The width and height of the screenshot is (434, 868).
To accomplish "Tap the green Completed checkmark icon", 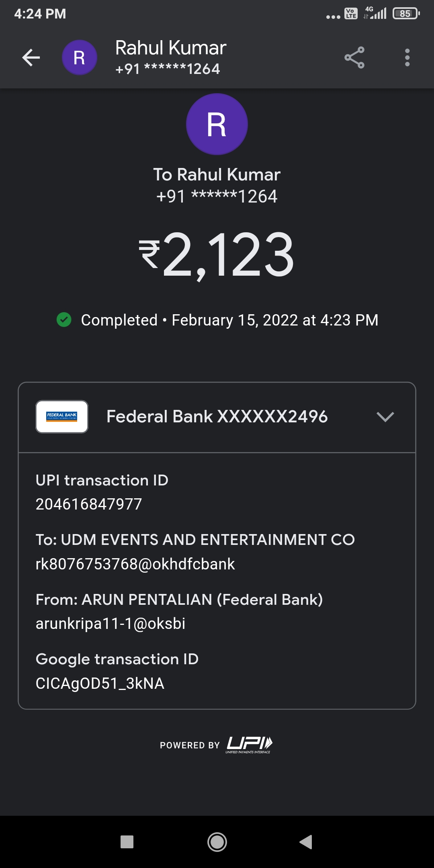I will click(64, 320).
